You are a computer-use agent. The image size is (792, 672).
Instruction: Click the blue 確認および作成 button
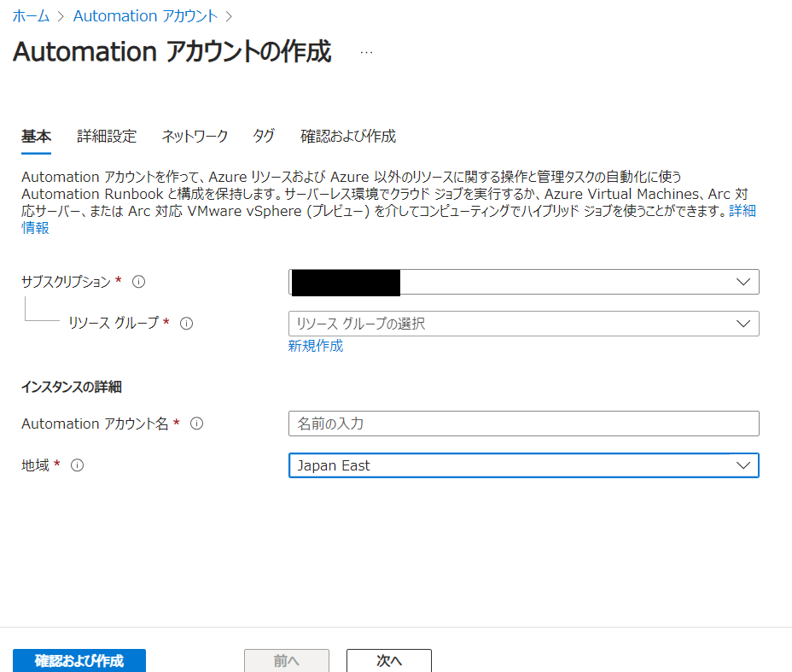point(79,660)
